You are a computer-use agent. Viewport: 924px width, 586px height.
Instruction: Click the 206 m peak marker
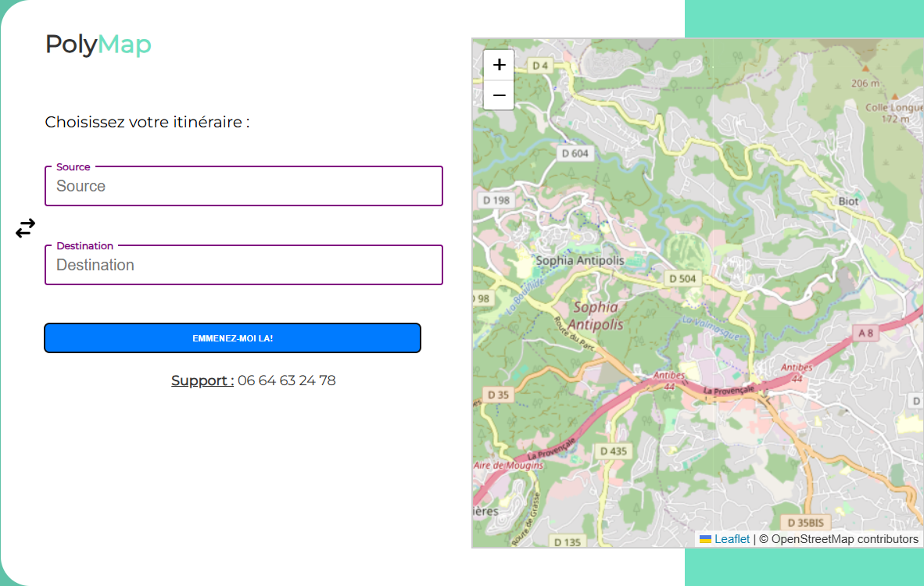865,74
